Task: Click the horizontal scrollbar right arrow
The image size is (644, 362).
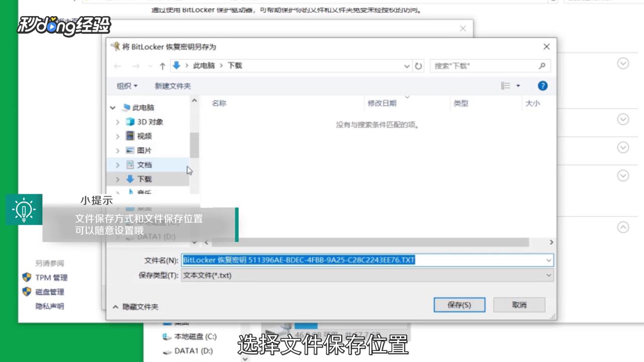Action: point(551,242)
